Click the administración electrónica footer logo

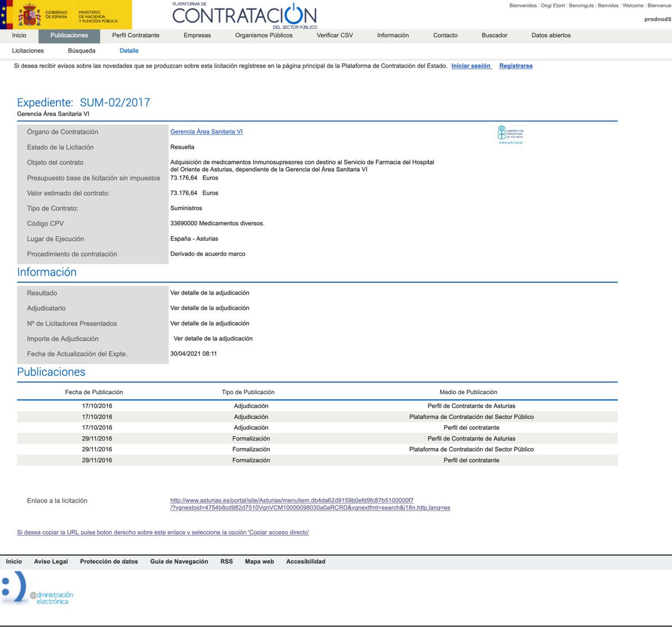click(x=38, y=588)
